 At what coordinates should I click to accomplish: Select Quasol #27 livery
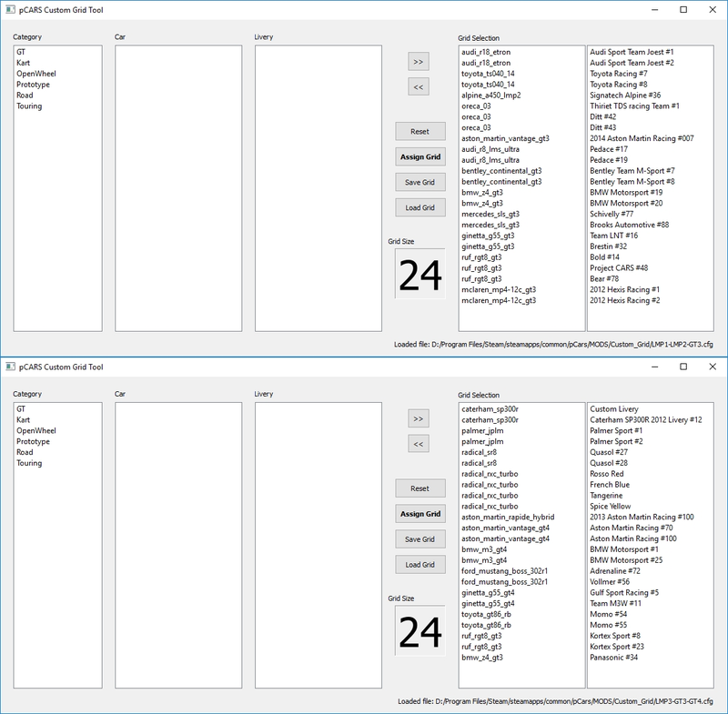[609, 452]
